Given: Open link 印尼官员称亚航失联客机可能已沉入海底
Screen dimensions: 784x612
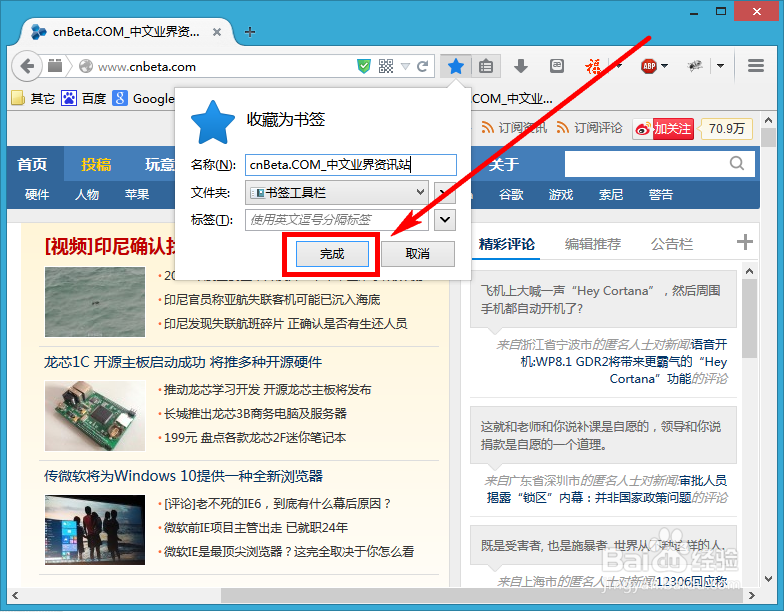Looking at the screenshot, I should tap(272, 300).
